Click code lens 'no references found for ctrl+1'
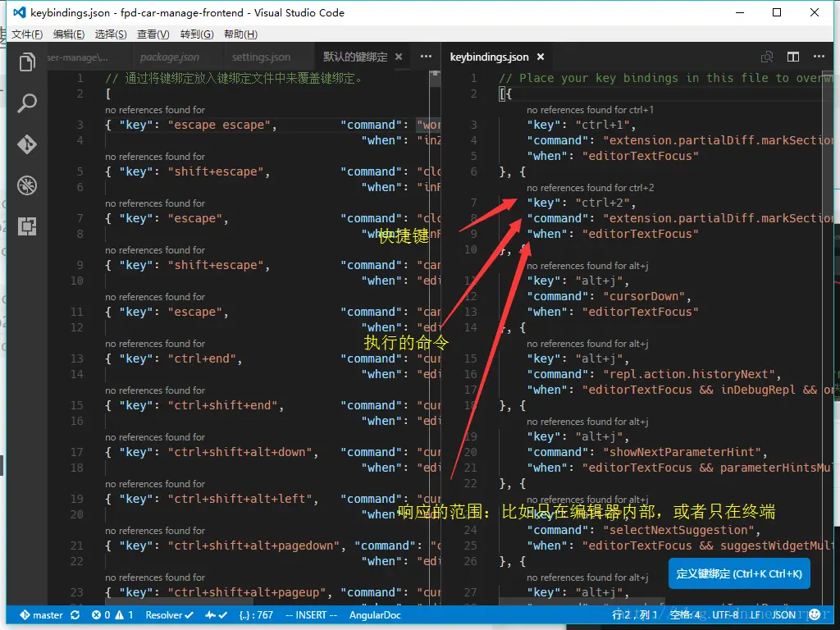Viewport: 840px width, 630px height. click(x=590, y=110)
